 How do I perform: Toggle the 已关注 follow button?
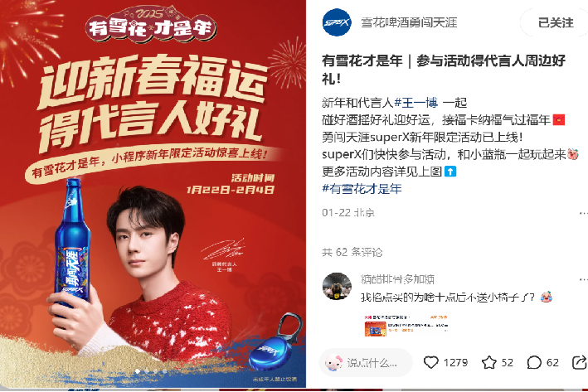[x=555, y=23]
